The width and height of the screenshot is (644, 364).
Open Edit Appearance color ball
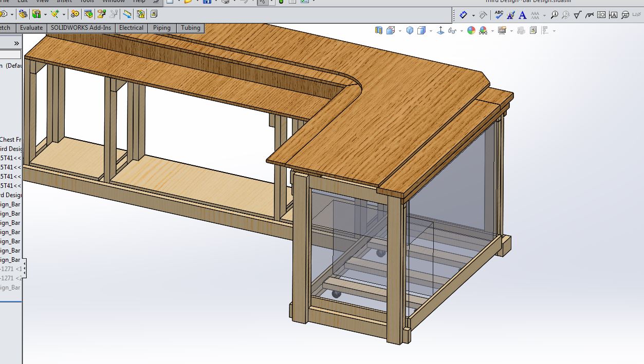471,30
